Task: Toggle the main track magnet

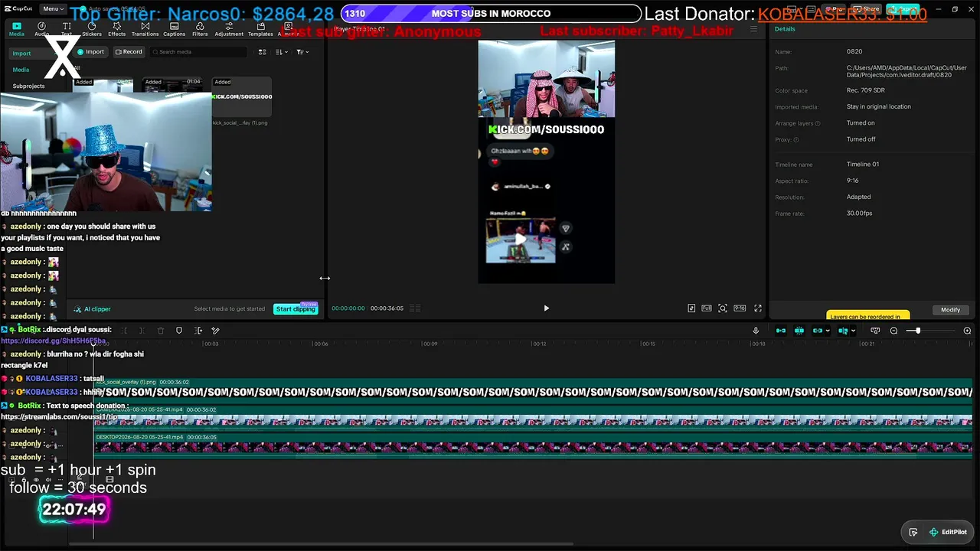Action: point(781,331)
